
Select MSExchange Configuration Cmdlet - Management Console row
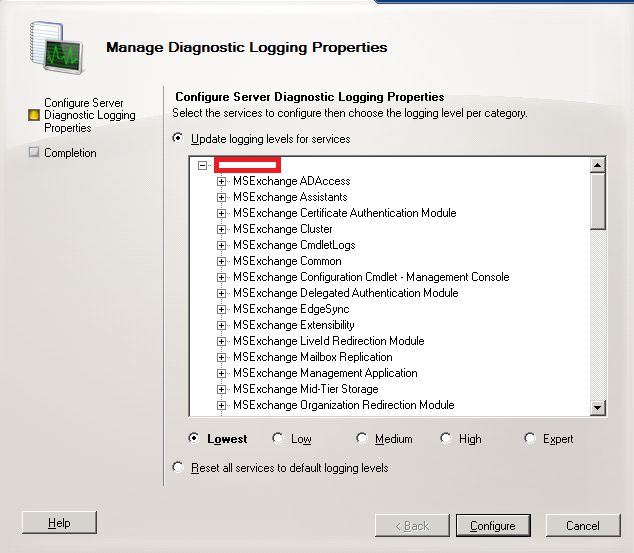[x=371, y=277]
